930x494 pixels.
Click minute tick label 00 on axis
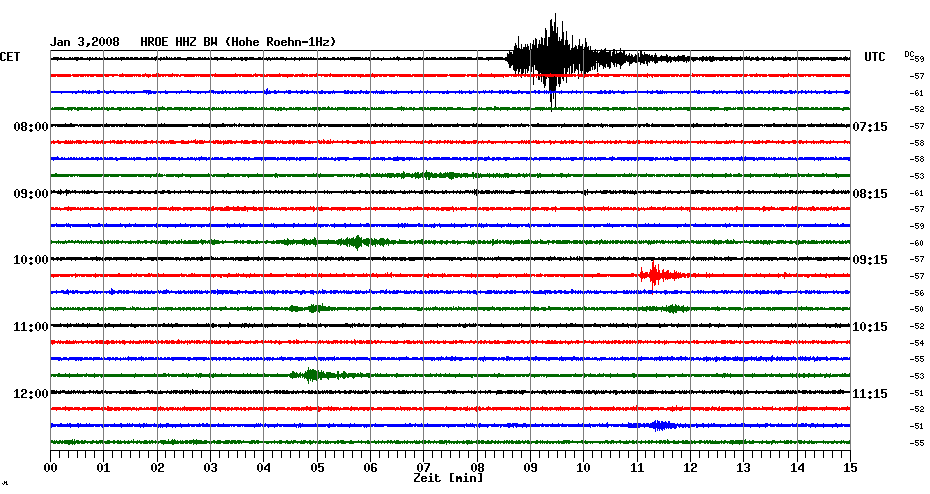click(50, 468)
